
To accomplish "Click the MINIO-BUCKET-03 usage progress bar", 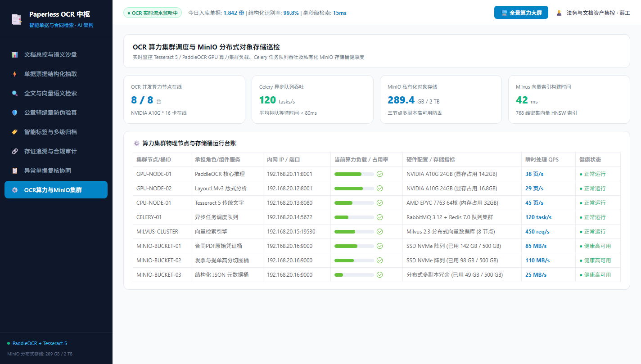I will click(x=354, y=274).
